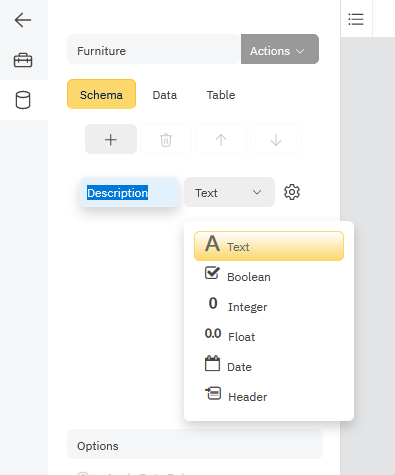
Task: Click the Description field name input
Action: pyautogui.click(x=129, y=192)
